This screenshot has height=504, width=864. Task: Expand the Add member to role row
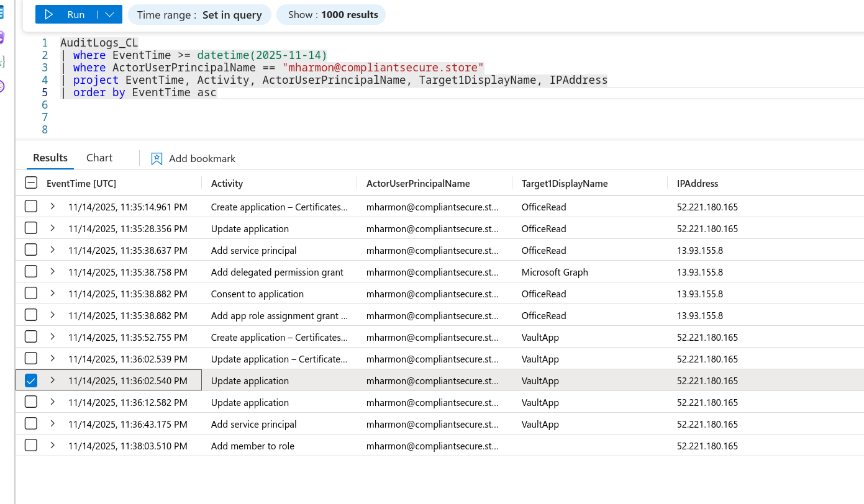click(53, 446)
